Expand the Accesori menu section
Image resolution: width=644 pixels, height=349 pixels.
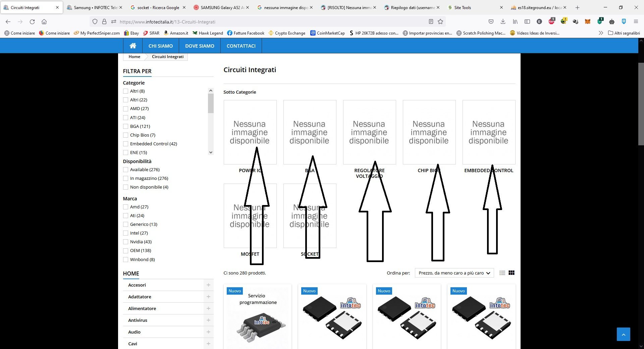tap(208, 285)
